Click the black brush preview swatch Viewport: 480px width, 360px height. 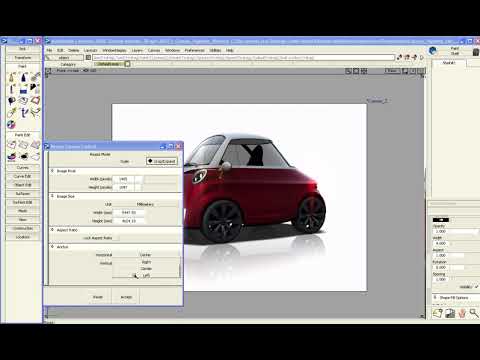(x=441, y=220)
